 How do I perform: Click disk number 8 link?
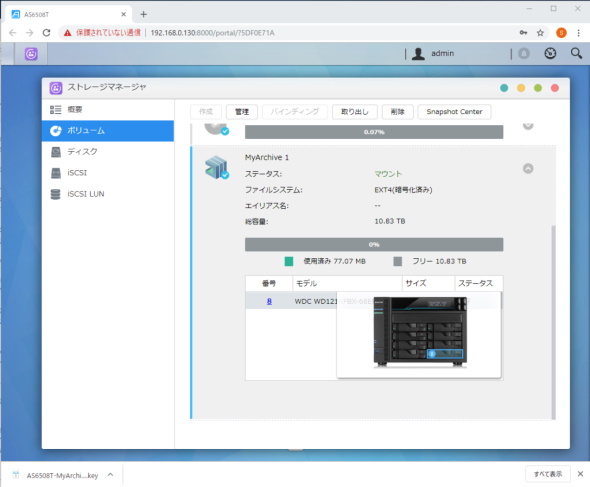coord(269,301)
